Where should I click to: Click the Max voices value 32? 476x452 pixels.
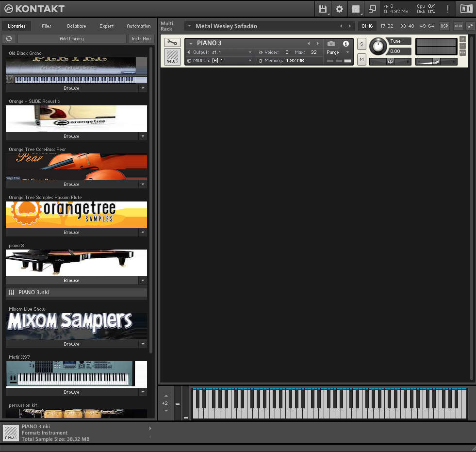tap(313, 52)
